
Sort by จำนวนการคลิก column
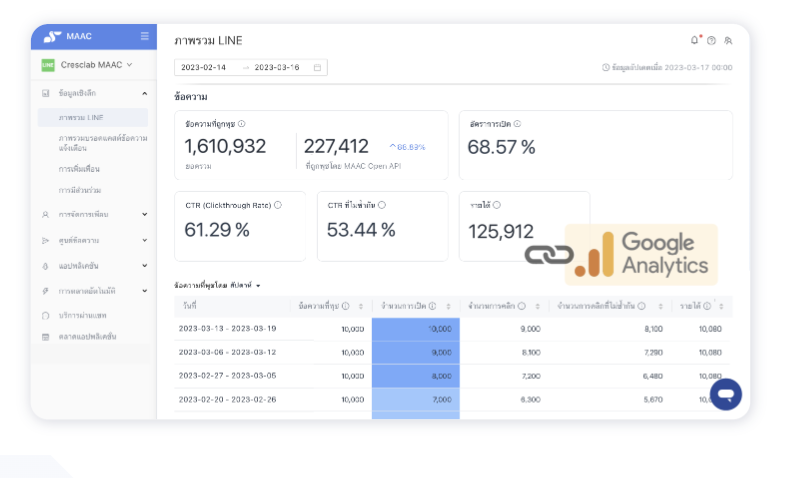(x=539, y=306)
